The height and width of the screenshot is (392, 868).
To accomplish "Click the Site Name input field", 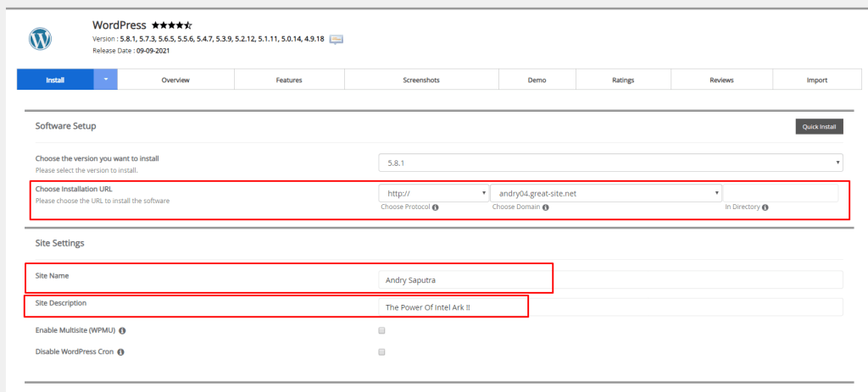I will (610, 280).
